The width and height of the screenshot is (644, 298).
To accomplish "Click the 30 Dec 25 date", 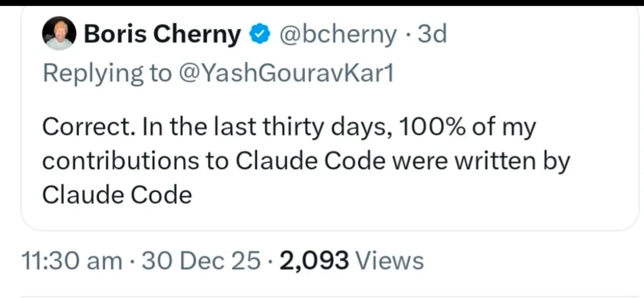I will pos(201,260).
